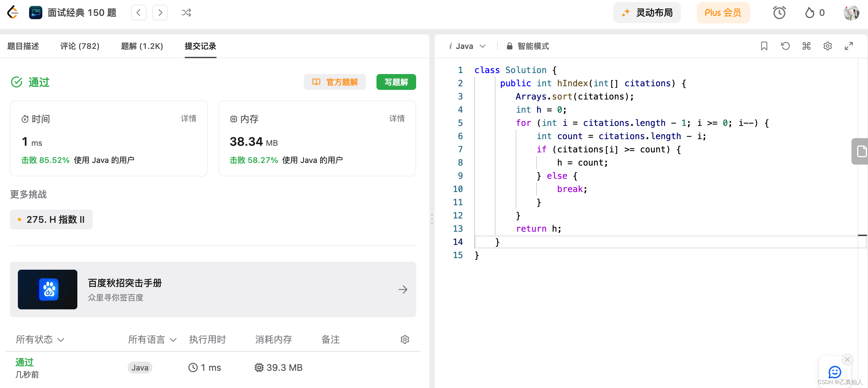868x388 pixels.
Task: Open the feedback chat smiley icon
Action: tap(835, 372)
